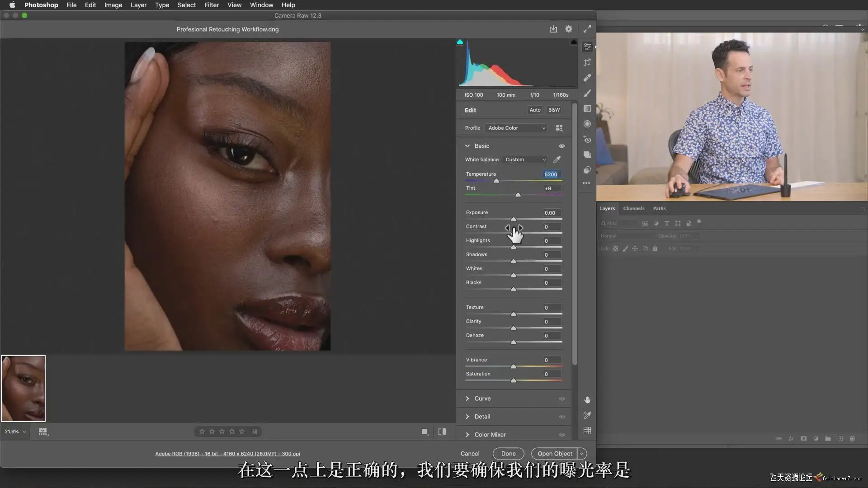Click the white balance eyedropper tool
Screen dimensions: 868x488
tap(557, 160)
